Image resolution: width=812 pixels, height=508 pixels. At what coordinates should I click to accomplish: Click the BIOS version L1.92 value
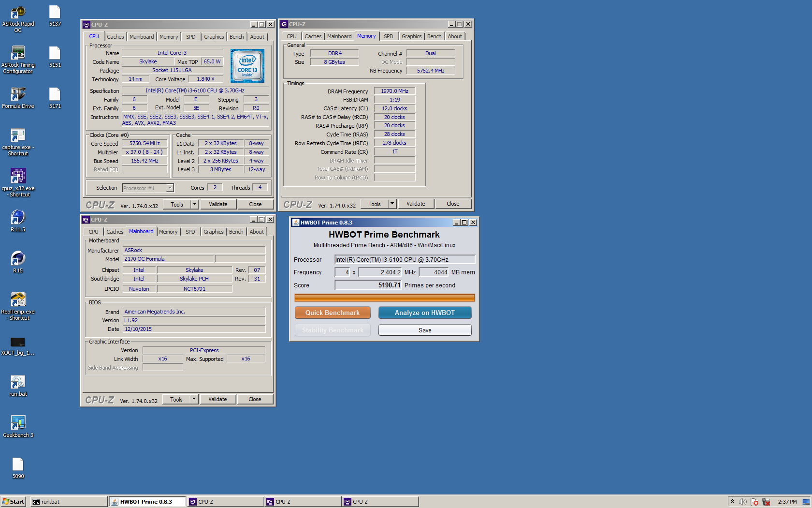pos(194,320)
